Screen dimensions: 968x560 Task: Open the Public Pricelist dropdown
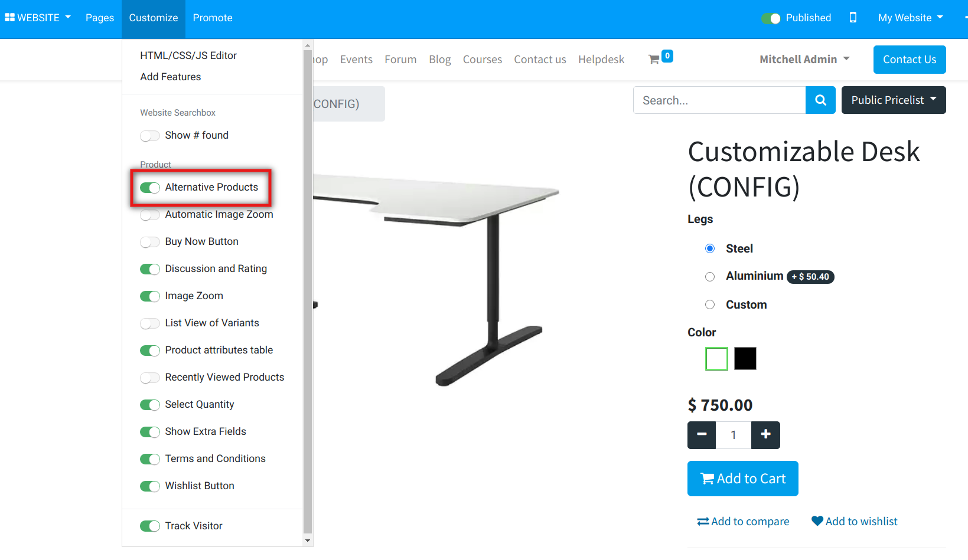pos(893,100)
